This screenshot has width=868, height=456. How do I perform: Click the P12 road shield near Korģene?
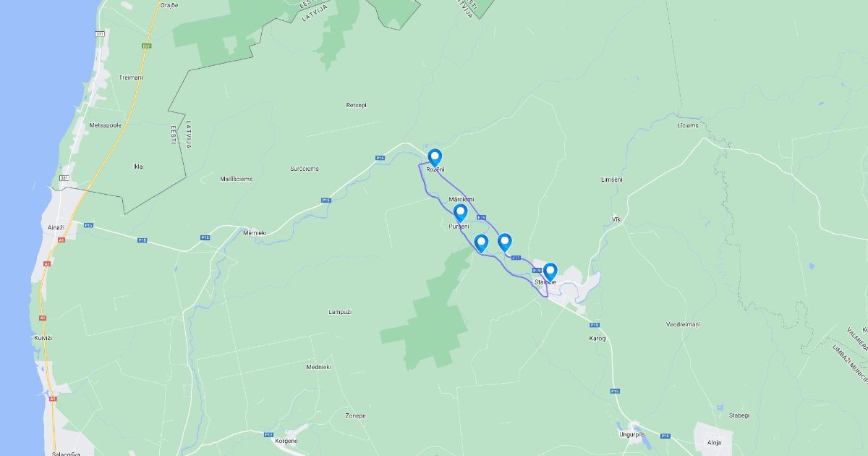pyautogui.click(x=268, y=434)
